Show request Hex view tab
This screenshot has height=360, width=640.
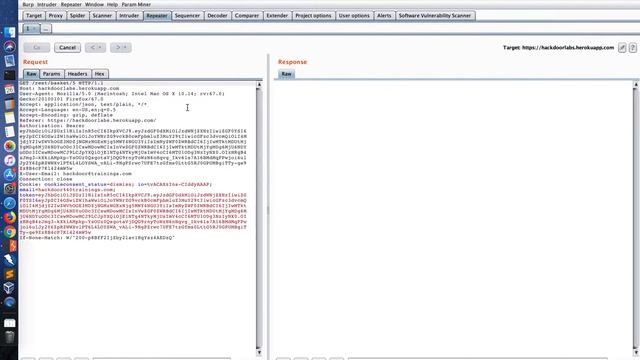coord(100,74)
